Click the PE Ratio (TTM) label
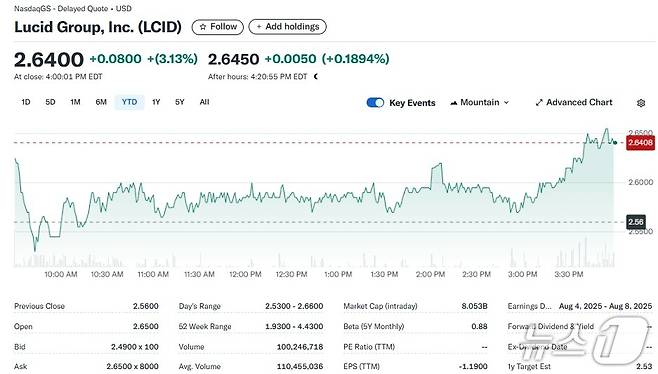658x374 pixels. pos(369,347)
